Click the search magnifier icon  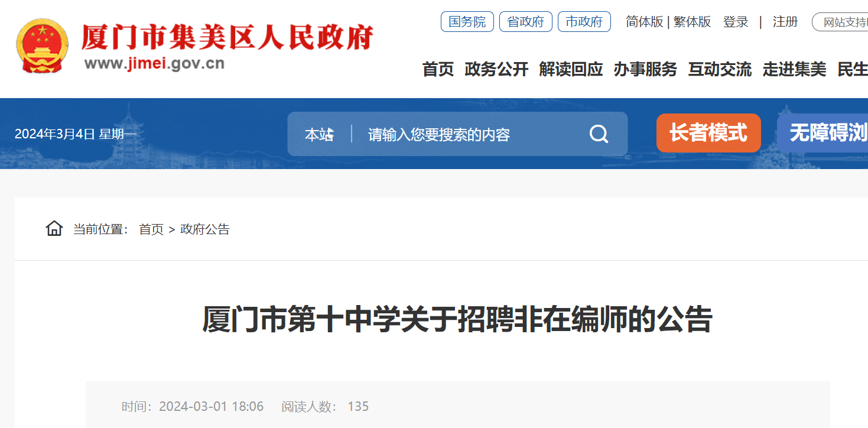click(x=599, y=134)
